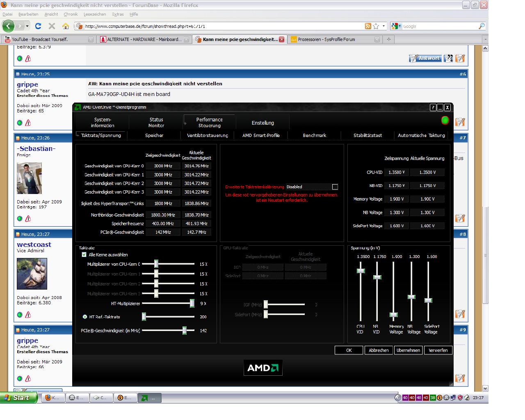
Task: Open the 'Benchmark' sub-tab
Action: (x=315, y=135)
